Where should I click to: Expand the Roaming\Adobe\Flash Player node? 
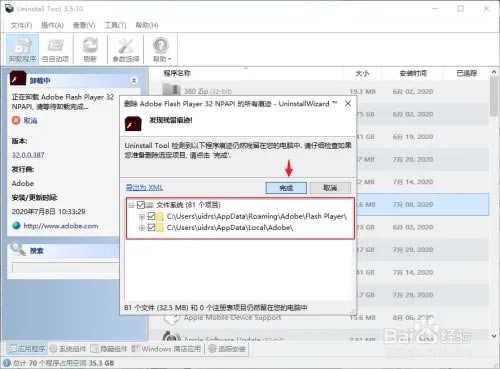[x=142, y=217]
